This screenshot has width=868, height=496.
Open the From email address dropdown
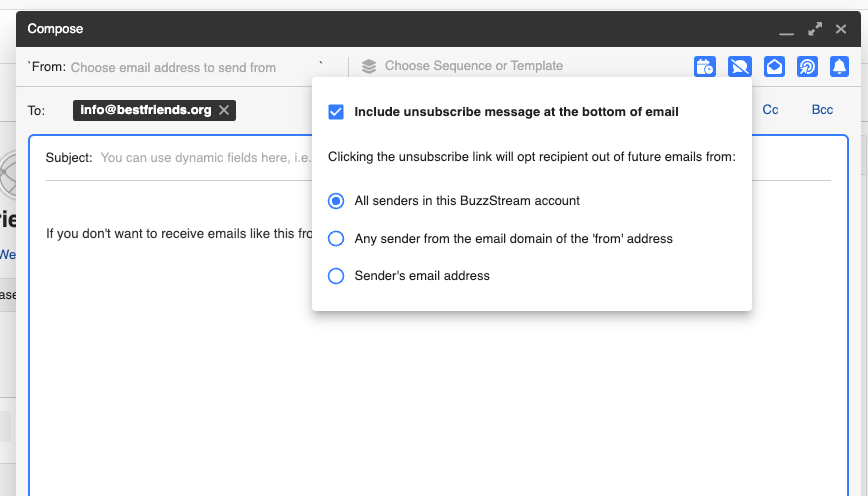(190, 68)
